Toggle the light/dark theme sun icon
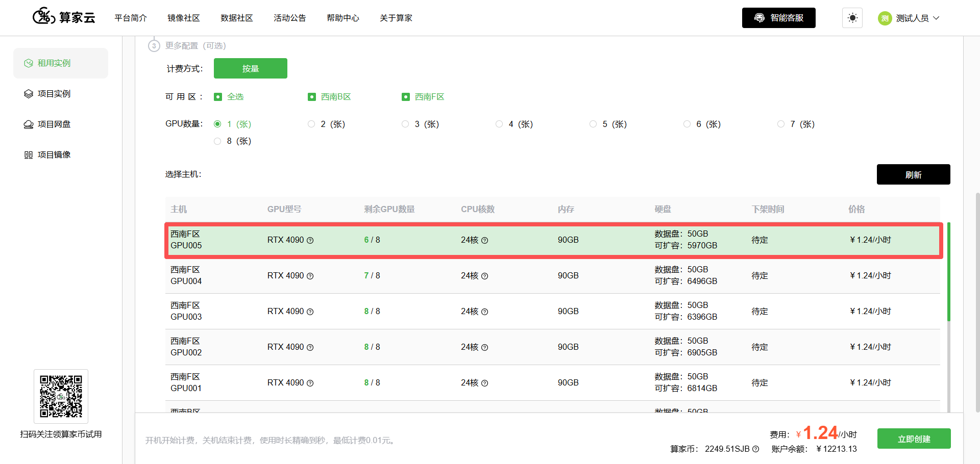Viewport: 980px width, 464px height. coord(852,18)
